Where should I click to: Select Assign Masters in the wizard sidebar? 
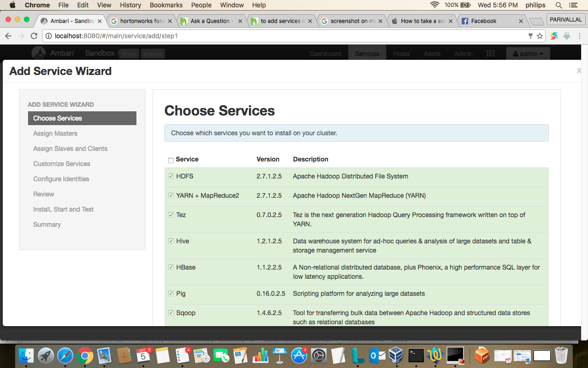pos(55,133)
